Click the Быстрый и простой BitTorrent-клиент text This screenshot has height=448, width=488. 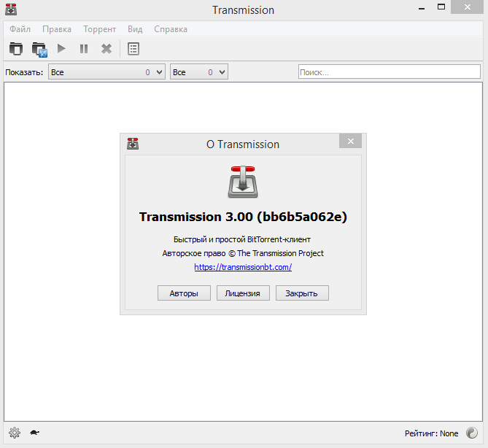(x=242, y=239)
